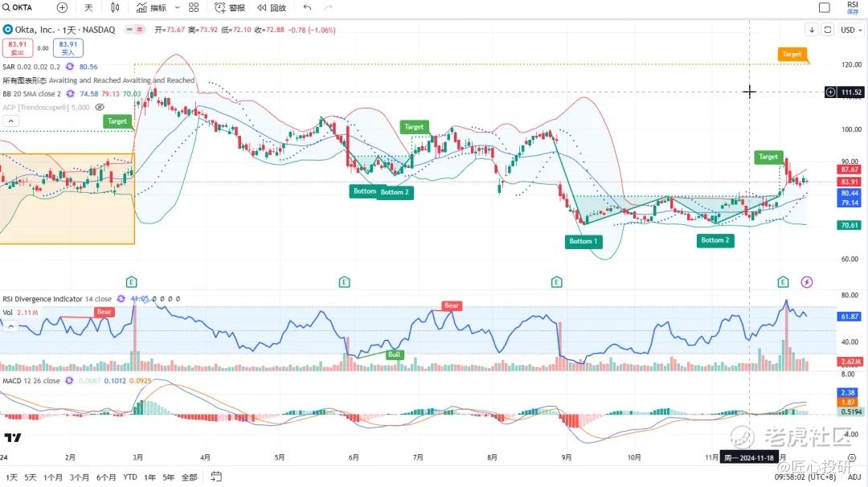Viewport: 868px width, 487px height.
Task: Click the December earnings E marker
Action: pos(783,282)
